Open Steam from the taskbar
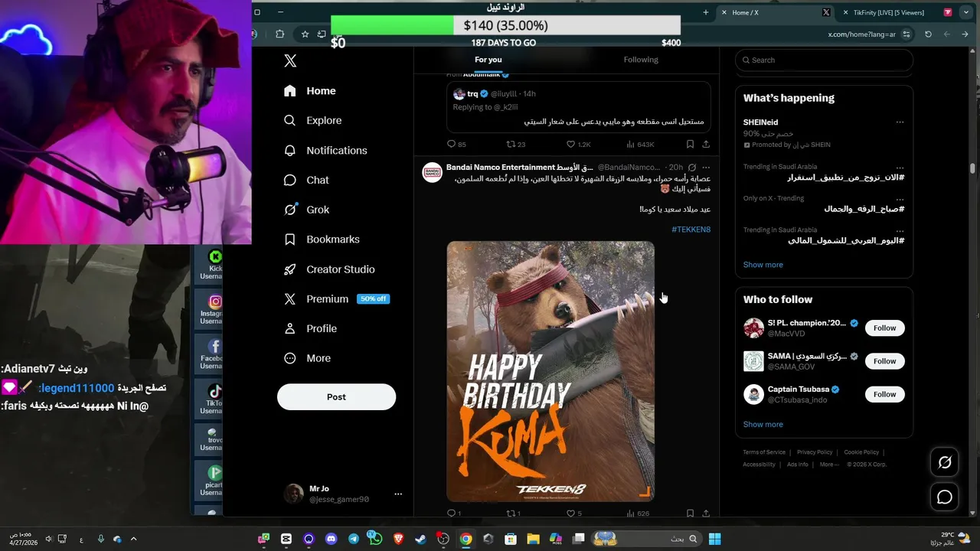The image size is (980, 551). point(420,540)
